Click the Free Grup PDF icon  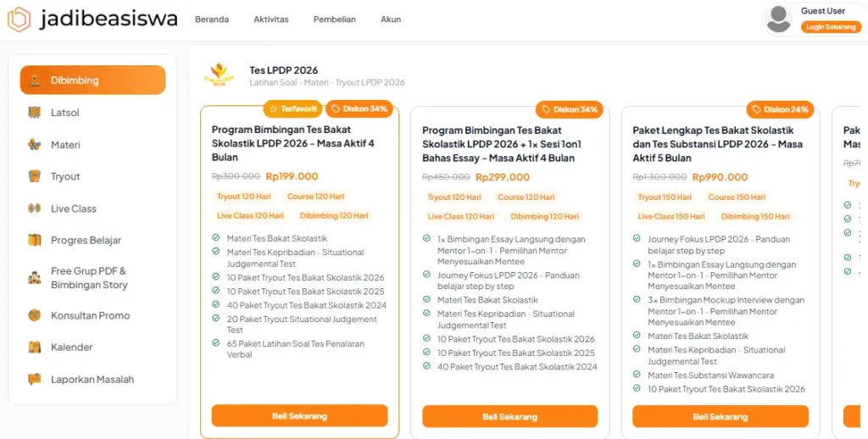click(x=34, y=278)
